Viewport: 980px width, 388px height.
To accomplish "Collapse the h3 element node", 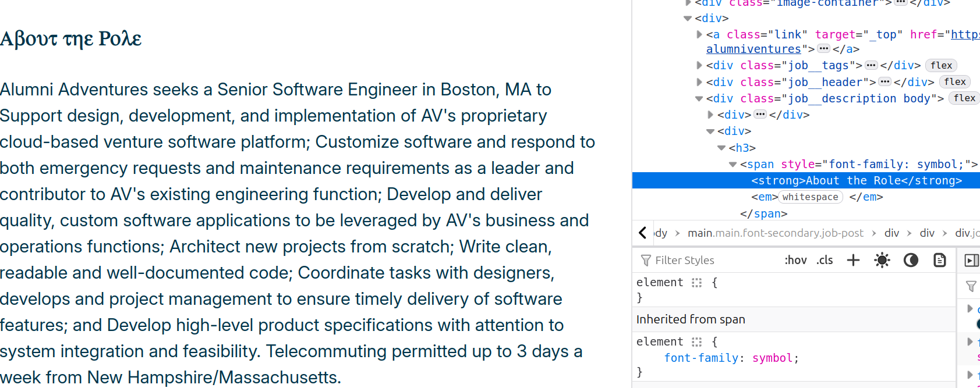I will pos(721,148).
